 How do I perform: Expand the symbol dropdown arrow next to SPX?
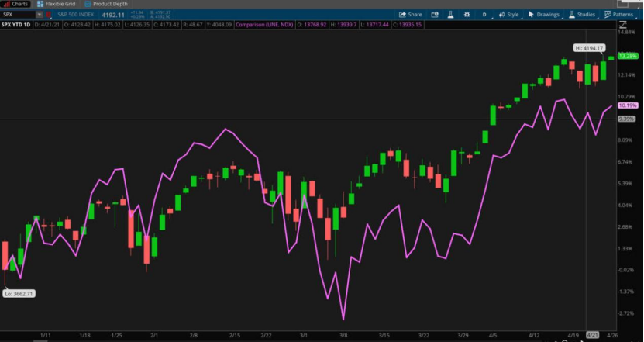pyautogui.click(x=40, y=14)
